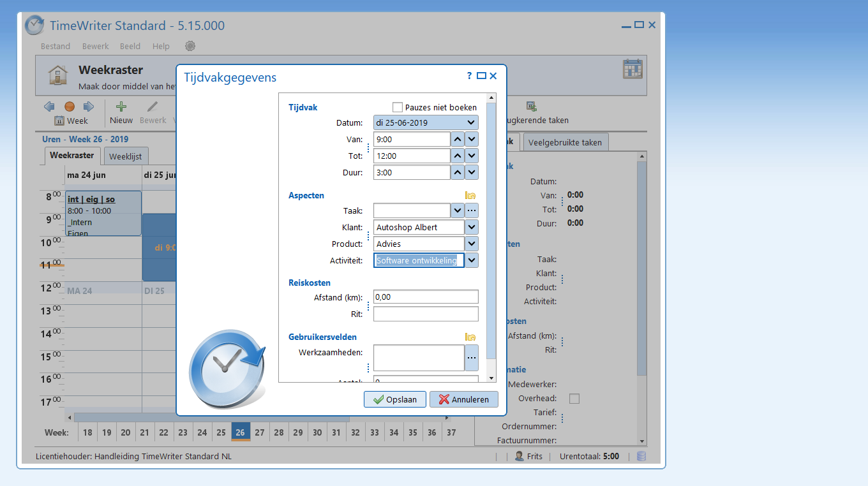
Task: Select week 22 in week bar
Action: pyautogui.click(x=164, y=432)
